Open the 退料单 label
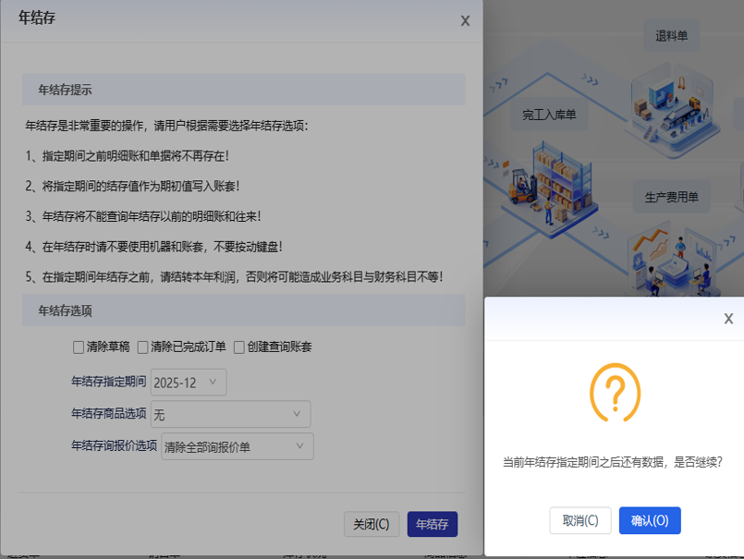The height and width of the screenshot is (560, 744). coord(672,36)
